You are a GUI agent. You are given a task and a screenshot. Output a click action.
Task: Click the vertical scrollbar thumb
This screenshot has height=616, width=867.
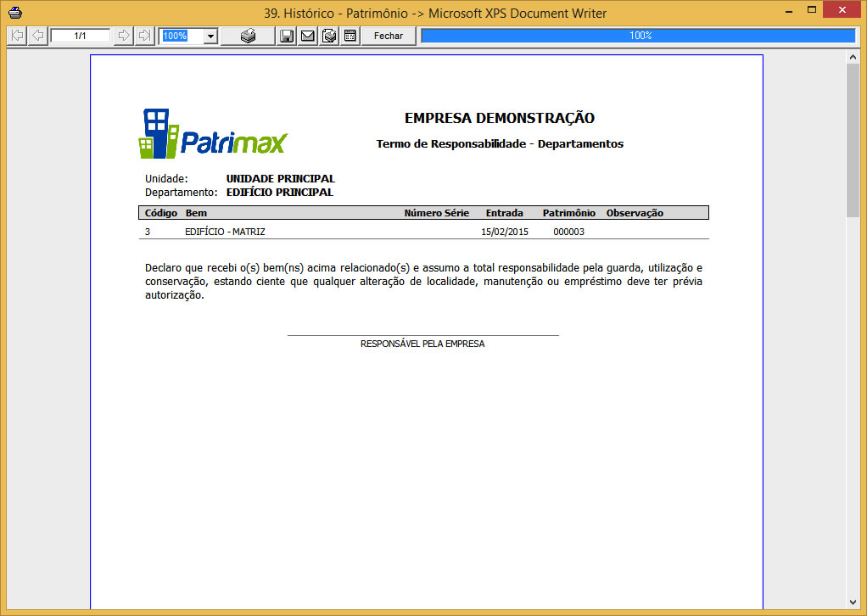[x=853, y=141]
